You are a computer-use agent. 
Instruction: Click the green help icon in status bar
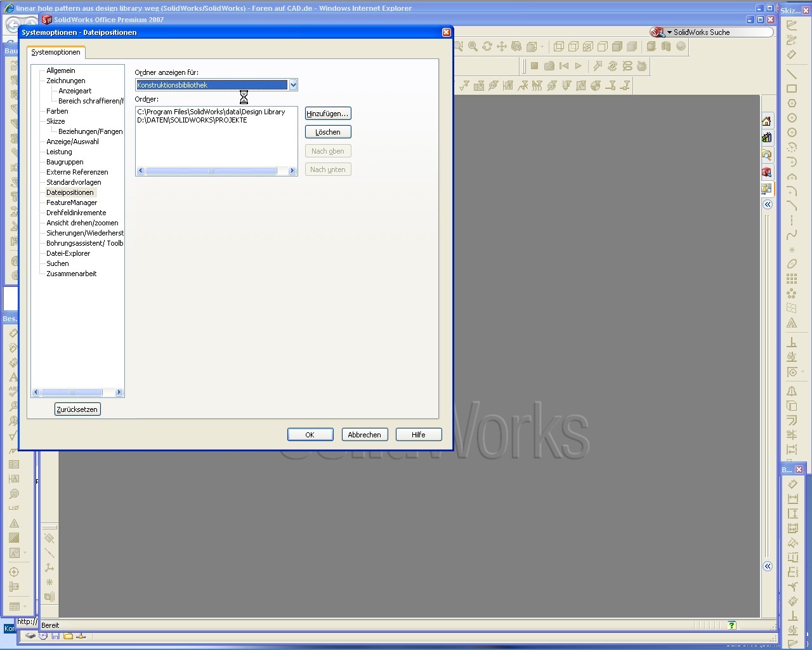(x=732, y=625)
